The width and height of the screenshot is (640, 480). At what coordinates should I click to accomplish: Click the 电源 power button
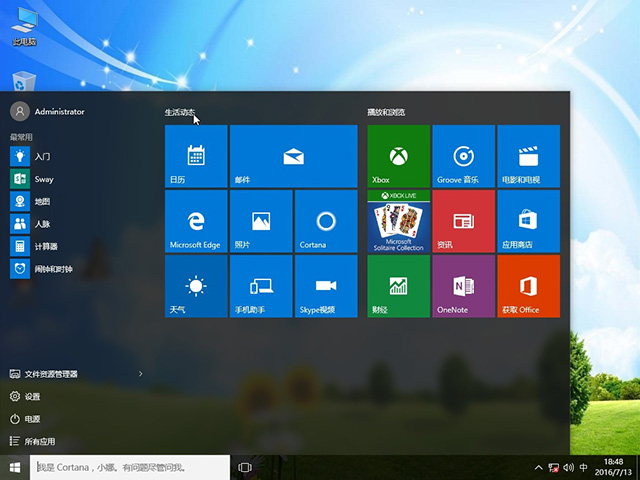coord(33,419)
